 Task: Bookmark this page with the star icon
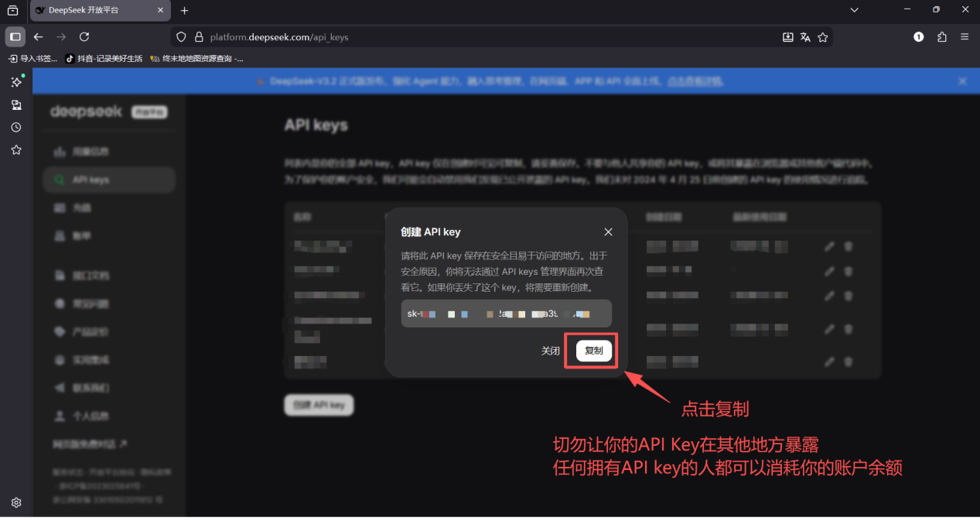tap(823, 36)
